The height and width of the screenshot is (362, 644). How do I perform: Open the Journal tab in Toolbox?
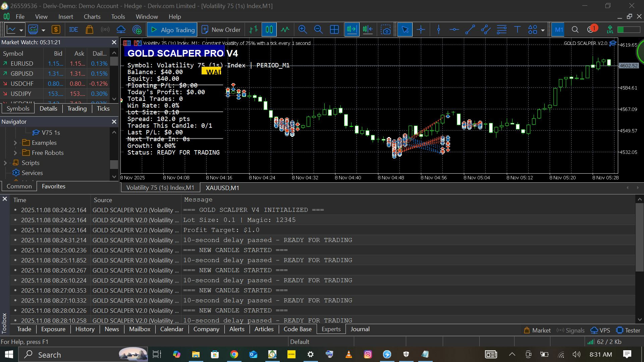(x=360, y=329)
